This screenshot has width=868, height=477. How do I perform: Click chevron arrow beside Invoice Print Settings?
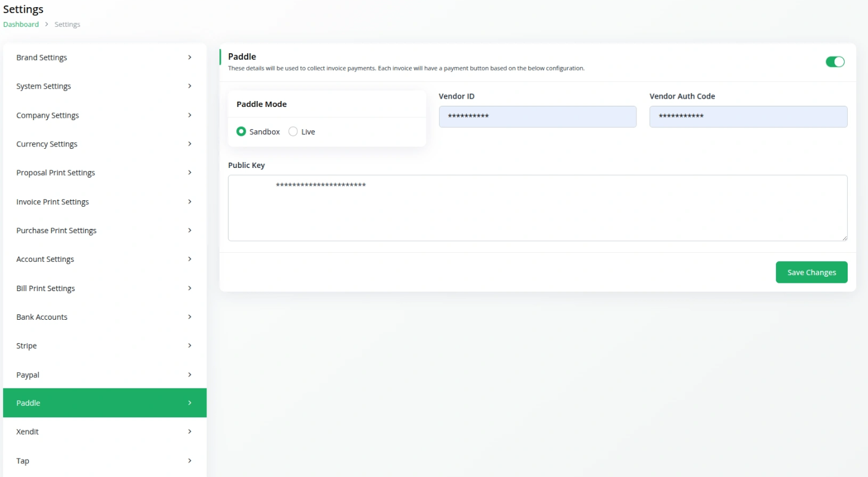pyautogui.click(x=190, y=201)
